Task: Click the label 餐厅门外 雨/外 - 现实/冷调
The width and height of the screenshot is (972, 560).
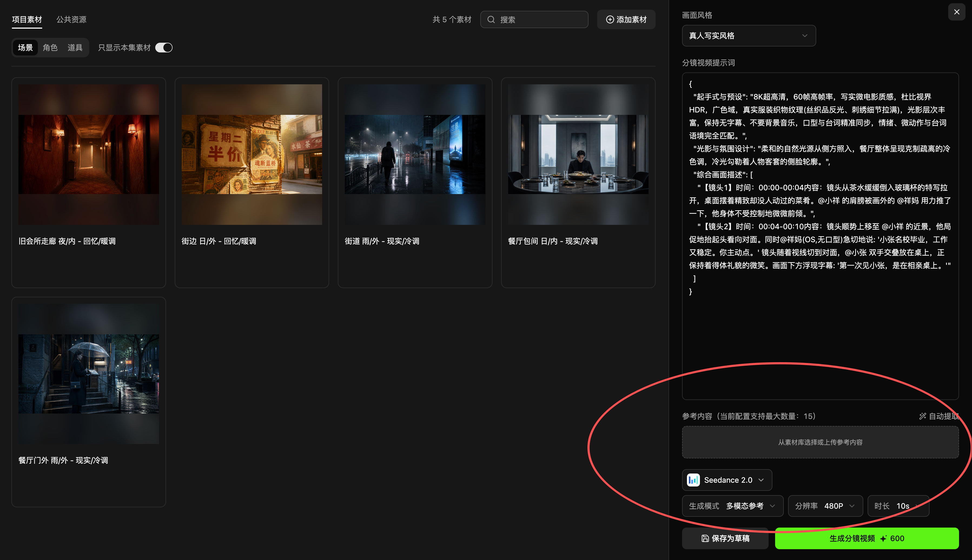Action: (x=63, y=460)
